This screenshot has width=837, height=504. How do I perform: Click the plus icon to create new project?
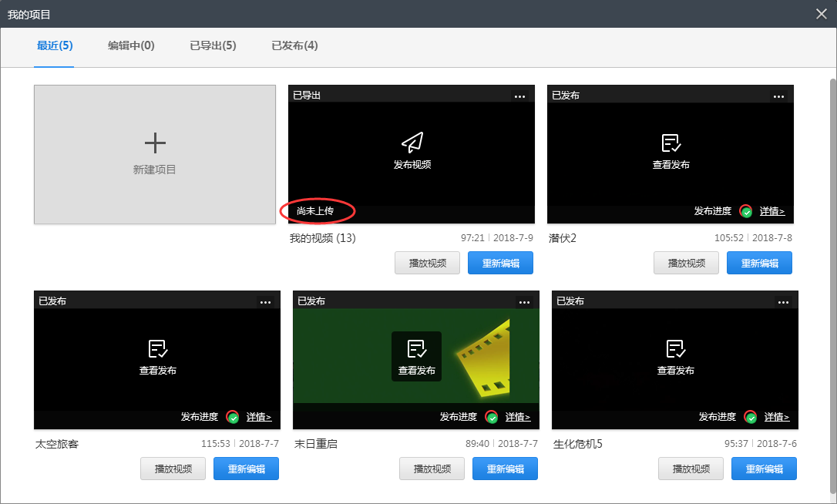pos(155,143)
